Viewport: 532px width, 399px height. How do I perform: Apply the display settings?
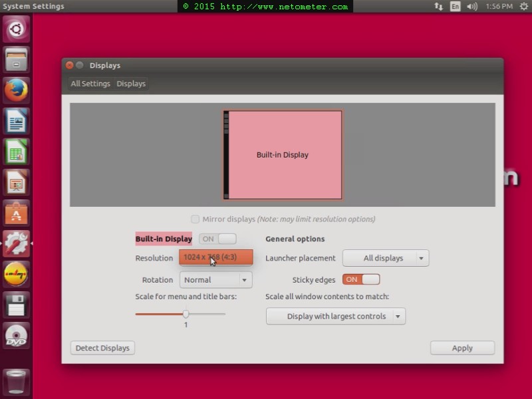point(462,347)
